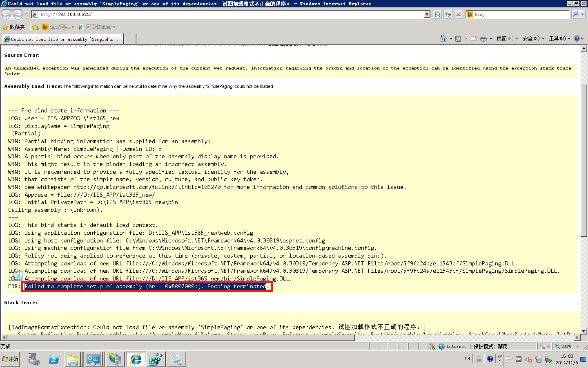588x368 pixels.
Task: Open Windows Explorer folder from the taskbar
Action: 73,359
